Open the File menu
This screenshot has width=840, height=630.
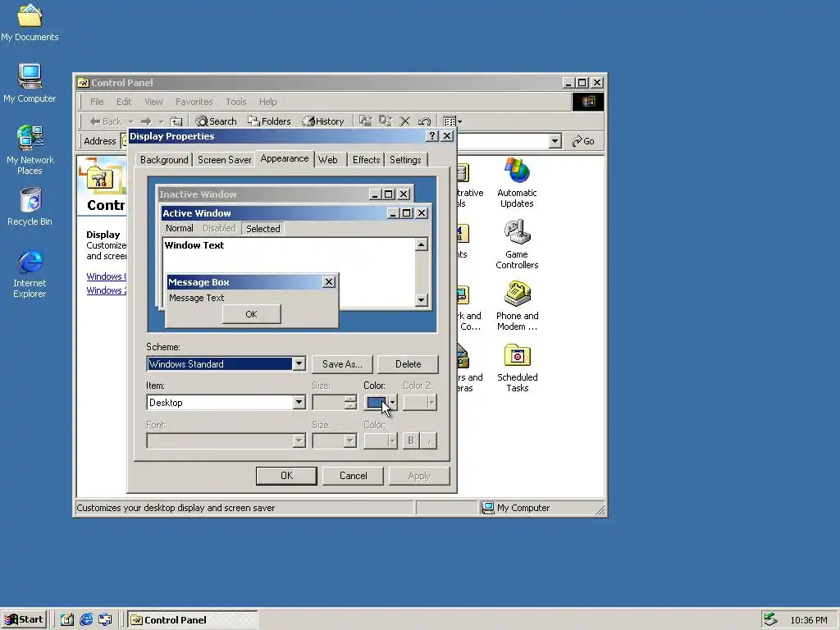pos(97,102)
